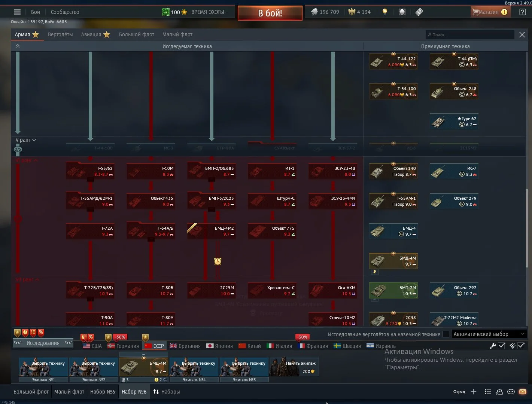Click the light bulb icon in top bar

384,12
